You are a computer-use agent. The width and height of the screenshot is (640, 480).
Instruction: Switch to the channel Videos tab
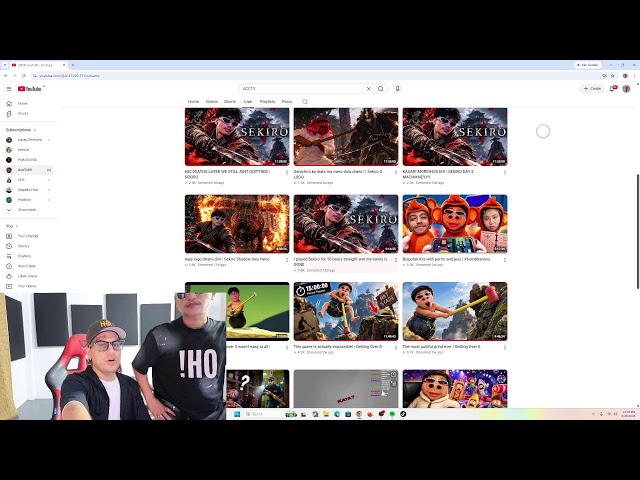(x=211, y=102)
